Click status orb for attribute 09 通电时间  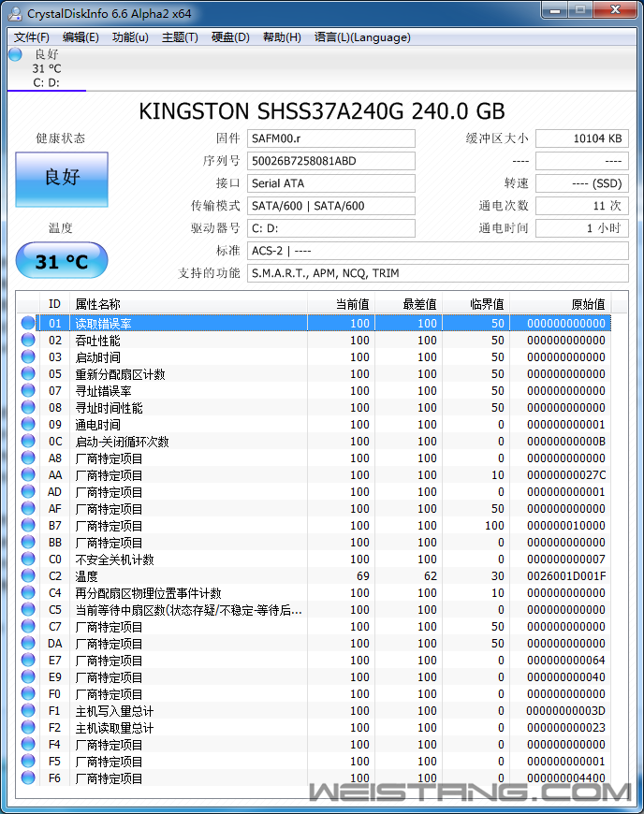(28, 424)
